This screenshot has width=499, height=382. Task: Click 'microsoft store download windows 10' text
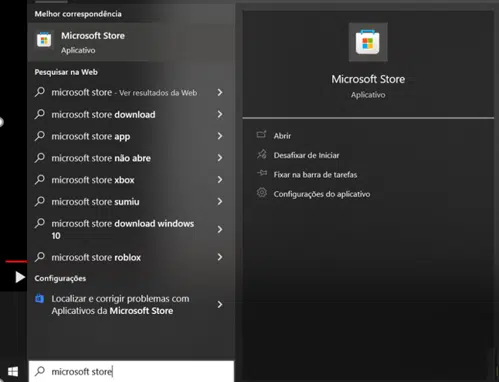[123, 229]
